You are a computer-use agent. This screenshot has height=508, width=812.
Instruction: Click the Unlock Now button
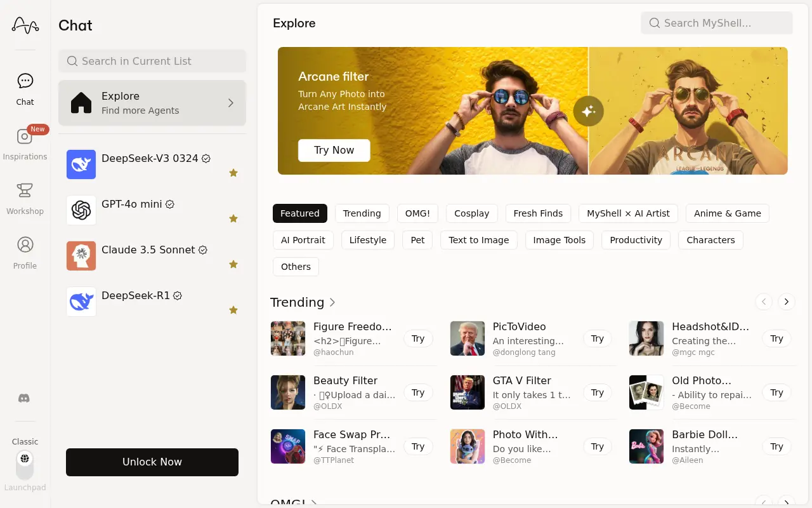[x=152, y=462]
